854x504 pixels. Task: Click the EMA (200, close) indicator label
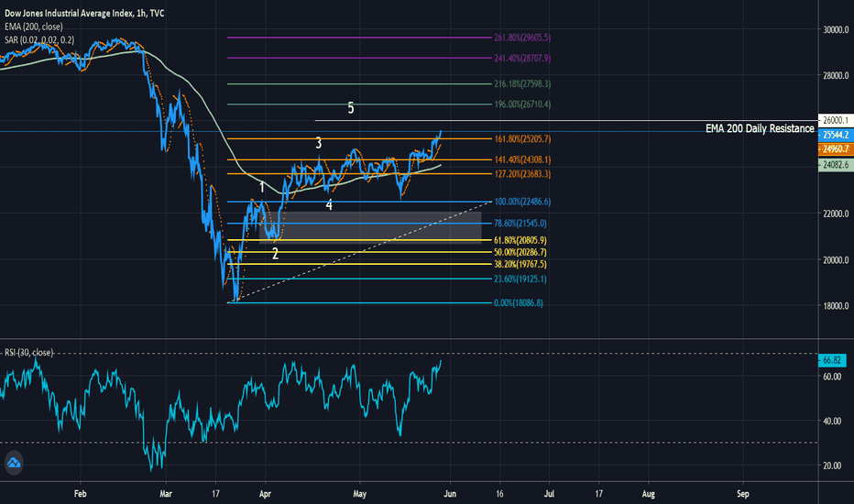pos(34,27)
